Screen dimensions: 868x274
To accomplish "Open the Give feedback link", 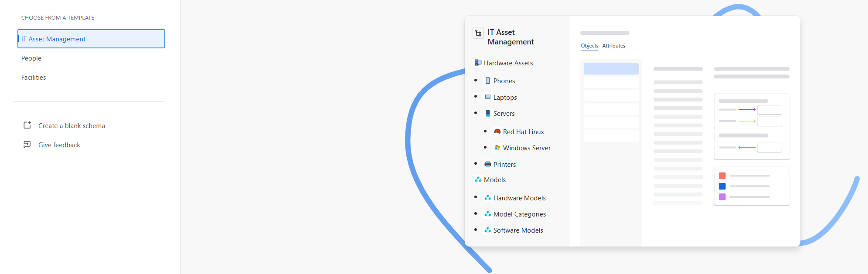I will (x=59, y=145).
